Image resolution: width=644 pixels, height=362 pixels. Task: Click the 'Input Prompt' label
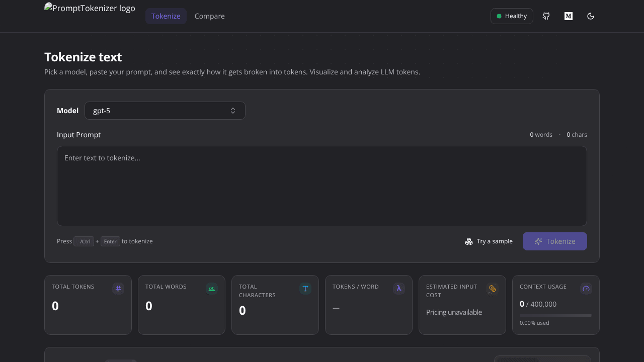pyautogui.click(x=78, y=135)
